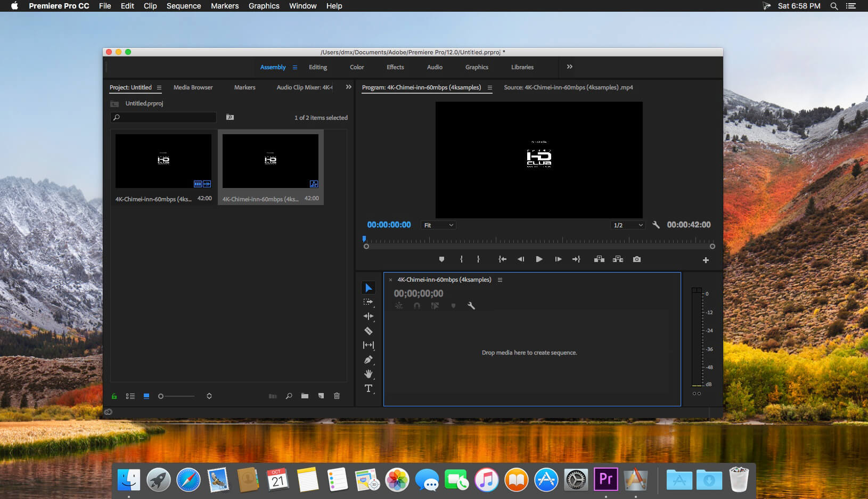Expand the workspace overflow chevron
The width and height of the screenshot is (868, 499).
point(570,67)
